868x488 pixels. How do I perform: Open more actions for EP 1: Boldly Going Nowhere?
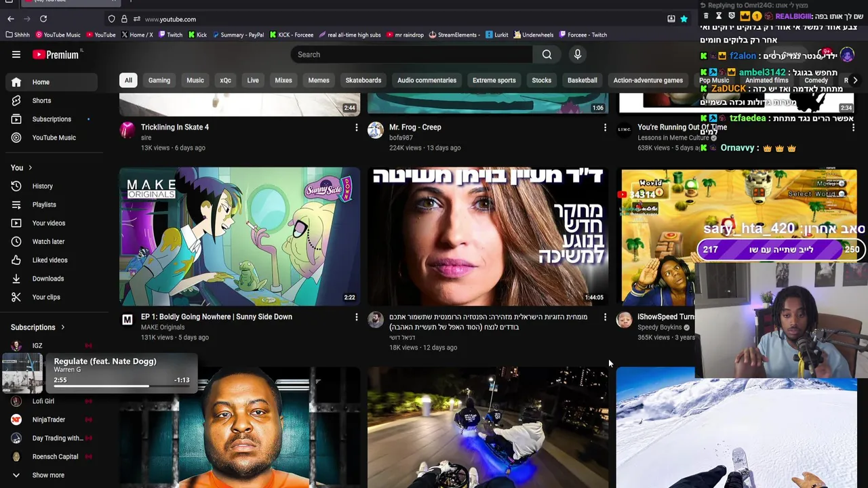[x=356, y=317]
